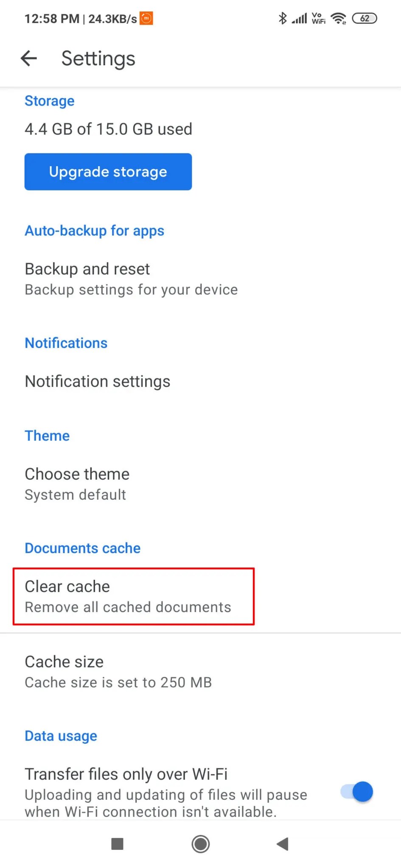Tap the Documents cache section header
The width and height of the screenshot is (401, 868).
tap(82, 548)
